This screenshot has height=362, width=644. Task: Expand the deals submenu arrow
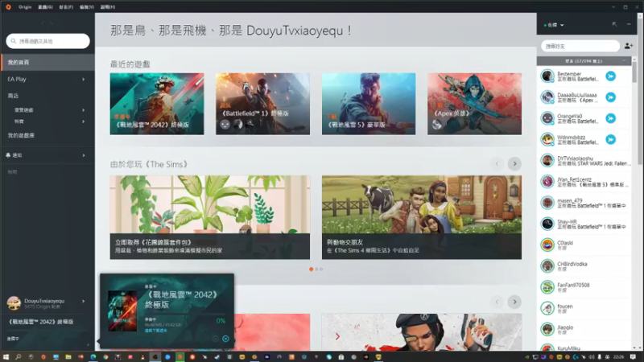pyautogui.click(x=84, y=121)
